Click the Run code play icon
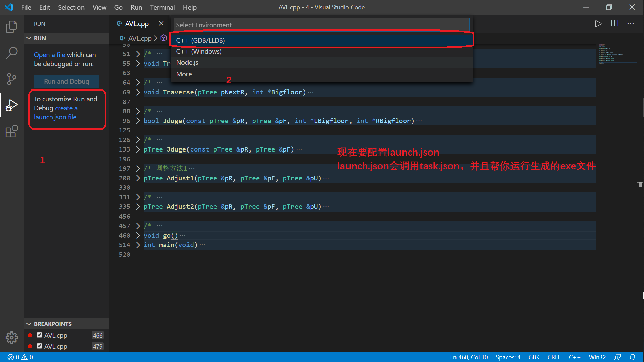The image size is (644, 362). tap(598, 24)
